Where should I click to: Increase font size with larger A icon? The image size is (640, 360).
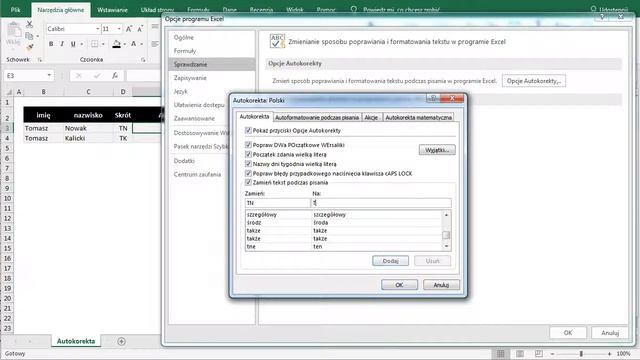pyautogui.click(x=129, y=29)
